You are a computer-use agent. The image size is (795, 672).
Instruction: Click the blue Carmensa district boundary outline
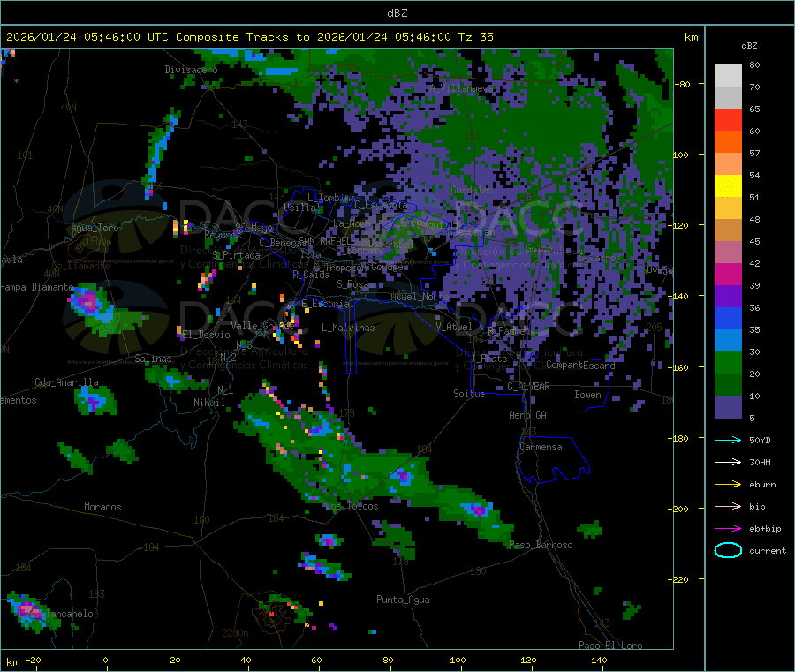pos(553,460)
